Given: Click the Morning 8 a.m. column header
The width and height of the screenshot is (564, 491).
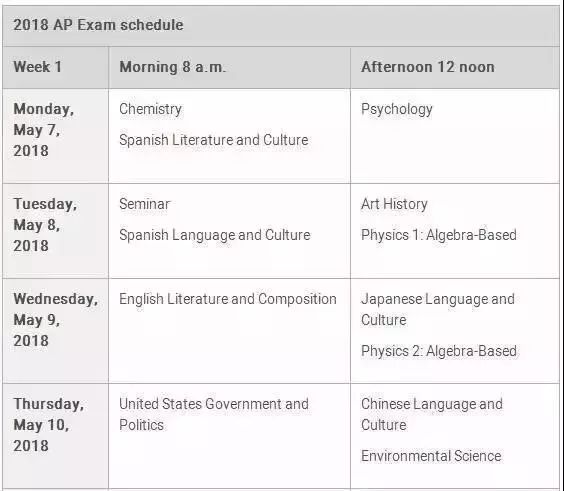Looking at the screenshot, I should pos(229,67).
